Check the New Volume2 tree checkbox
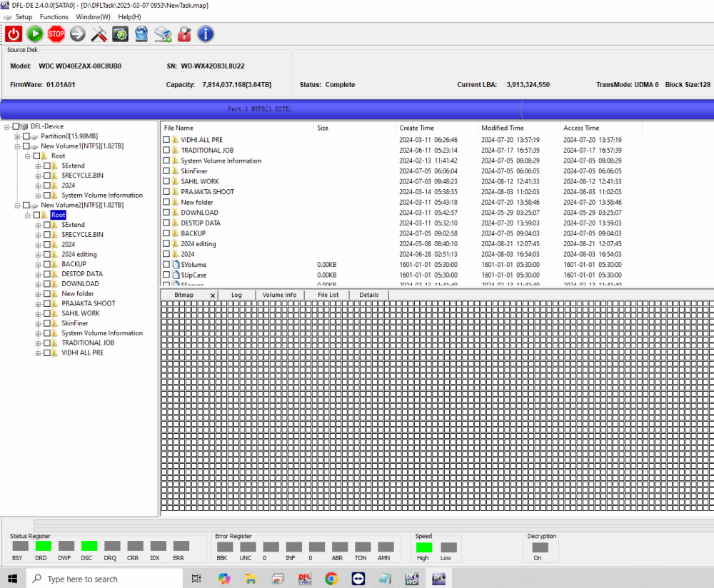This screenshot has width=714, height=588. pos(26,205)
